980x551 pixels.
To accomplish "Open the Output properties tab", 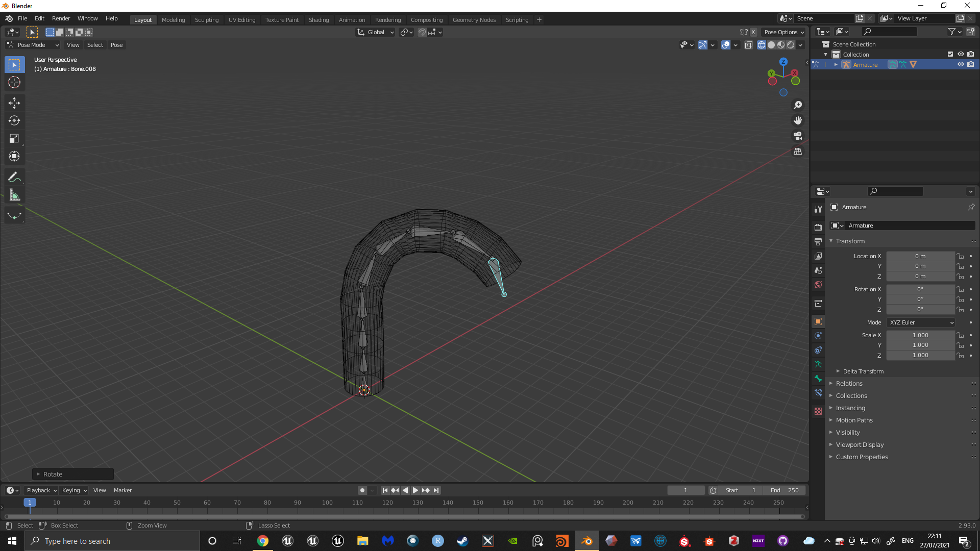I will point(818,241).
